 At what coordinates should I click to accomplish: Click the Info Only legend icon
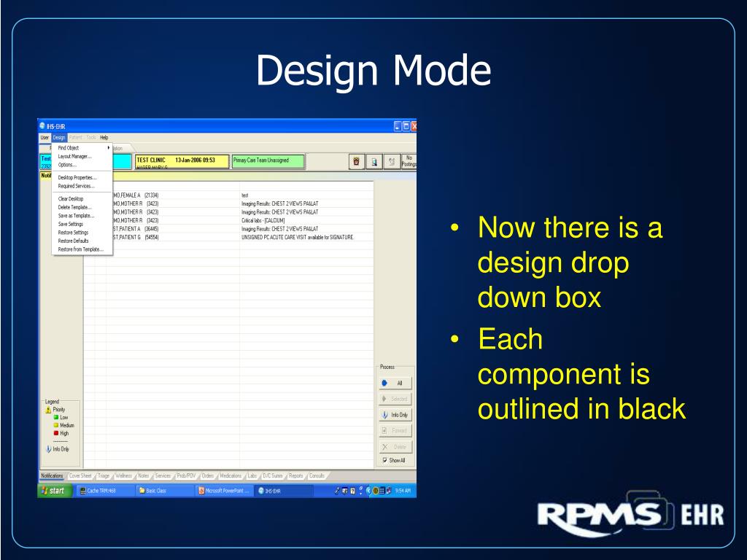click(49, 449)
